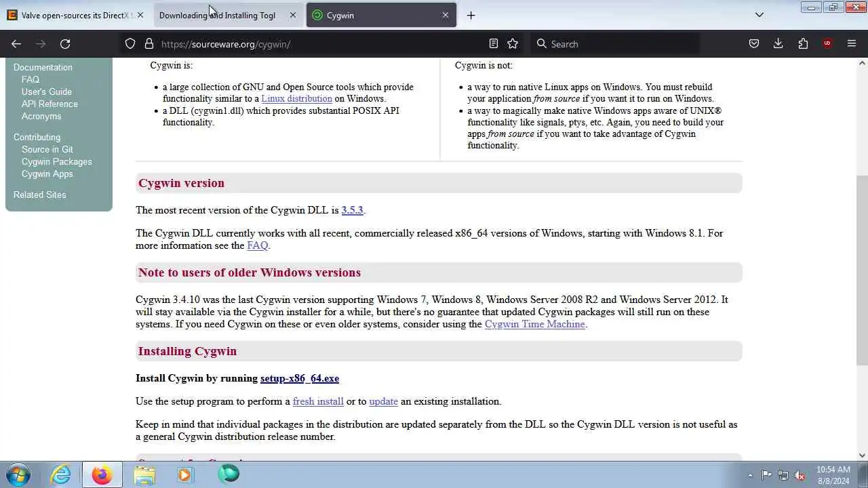Open the Source in Git link

47,149
